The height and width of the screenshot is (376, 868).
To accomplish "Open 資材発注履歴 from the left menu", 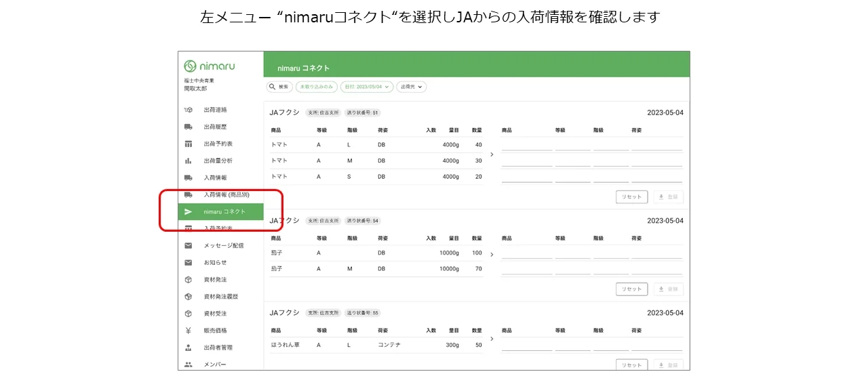I will [x=221, y=296].
